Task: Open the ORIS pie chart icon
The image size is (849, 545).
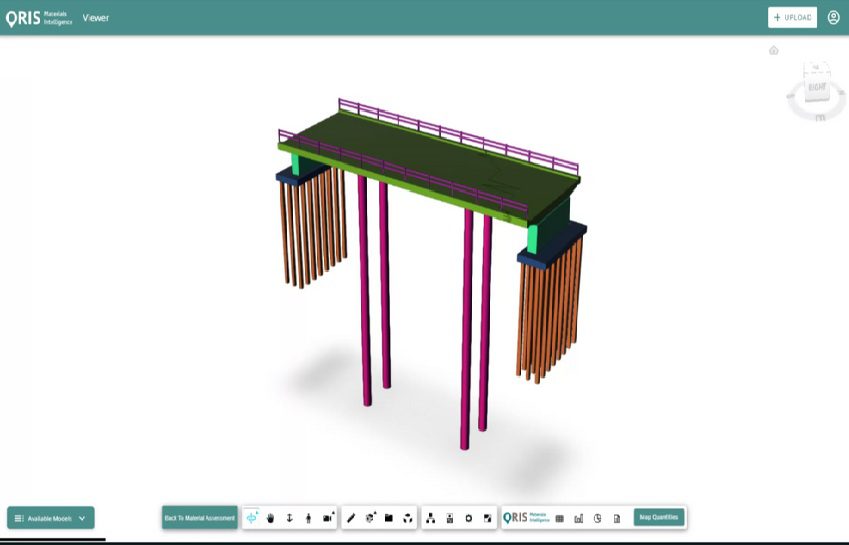Action: pyautogui.click(x=597, y=518)
